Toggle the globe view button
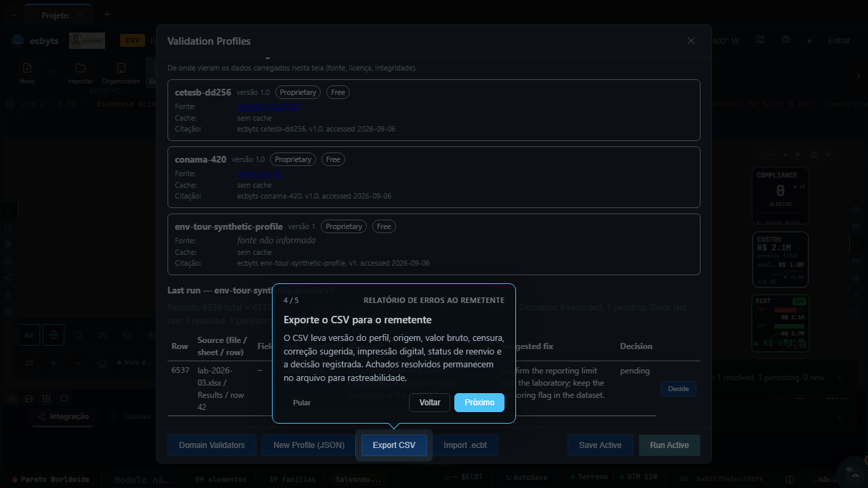The height and width of the screenshot is (488, 868). point(54,335)
